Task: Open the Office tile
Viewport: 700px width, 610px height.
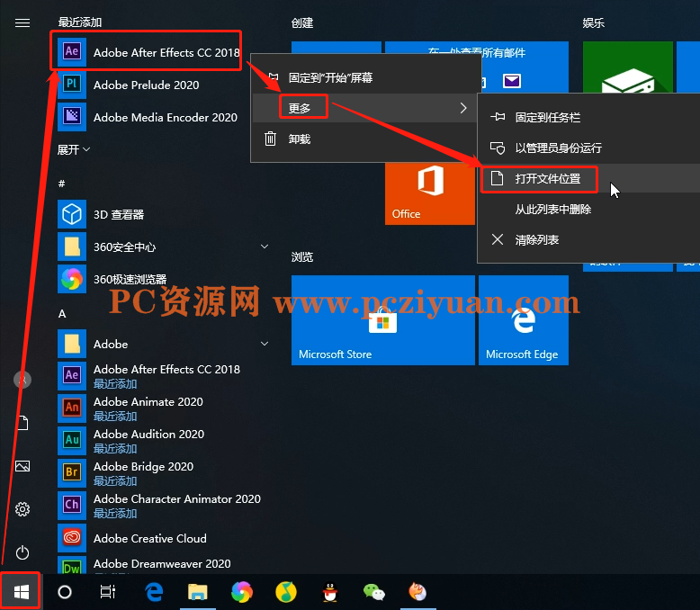Action: tap(429, 193)
